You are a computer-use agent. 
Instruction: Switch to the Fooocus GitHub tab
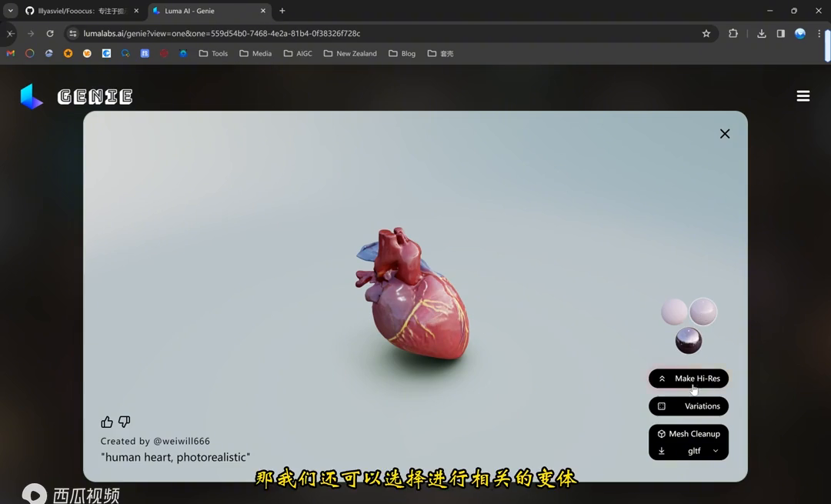(x=81, y=11)
